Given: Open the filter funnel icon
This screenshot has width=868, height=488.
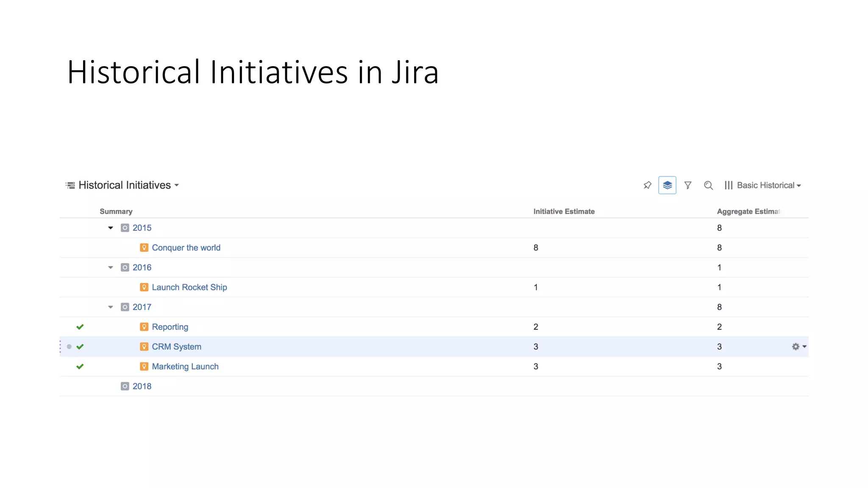Looking at the screenshot, I should (688, 185).
